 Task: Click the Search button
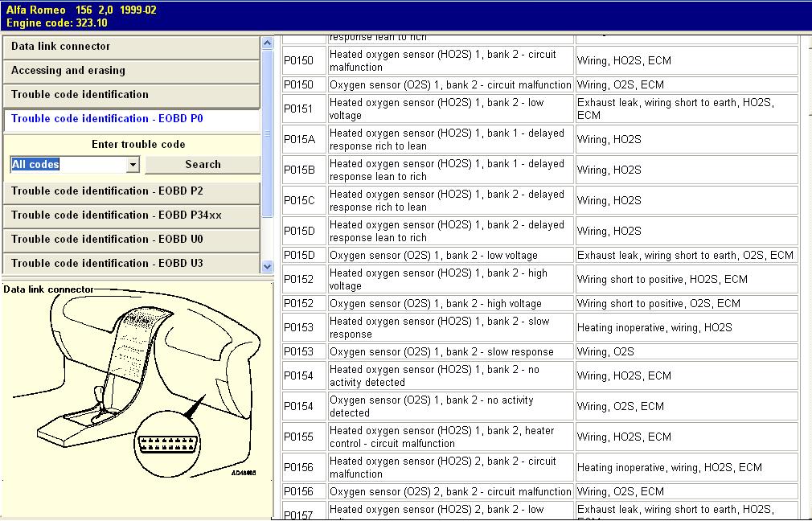[203, 165]
